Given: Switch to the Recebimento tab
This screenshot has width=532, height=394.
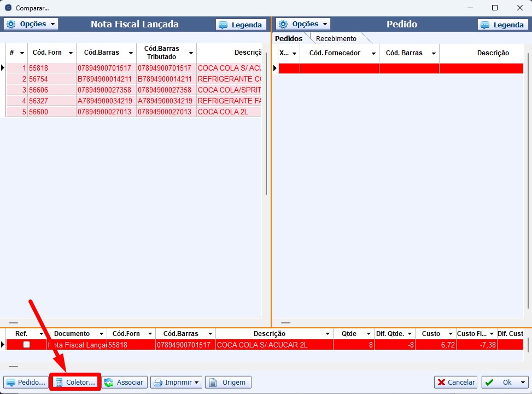Looking at the screenshot, I should tap(336, 38).
